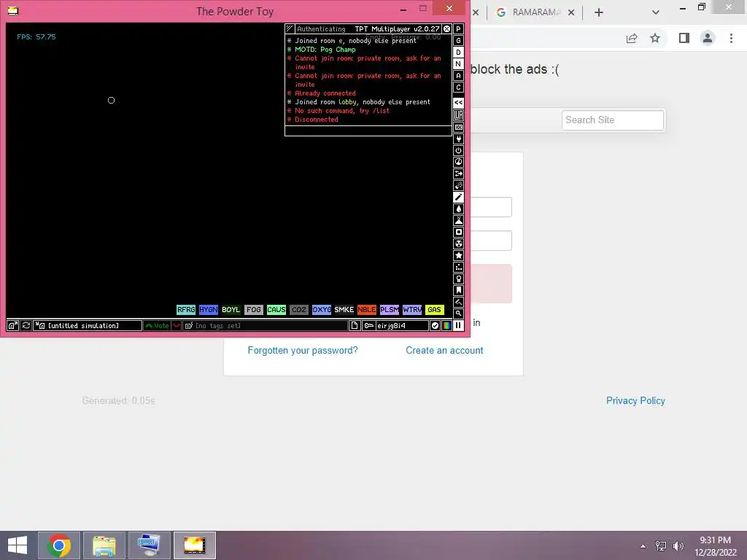The width and height of the screenshot is (747, 560).
Task: Toggle the G gravity grid option
Action: coord(458,41)
